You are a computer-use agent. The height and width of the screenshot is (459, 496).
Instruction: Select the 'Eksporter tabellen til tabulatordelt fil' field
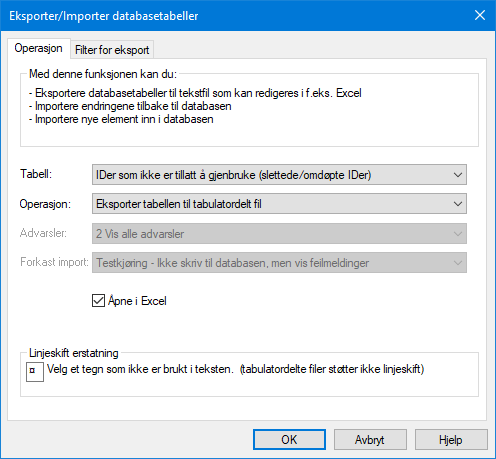tap(279, 204)
